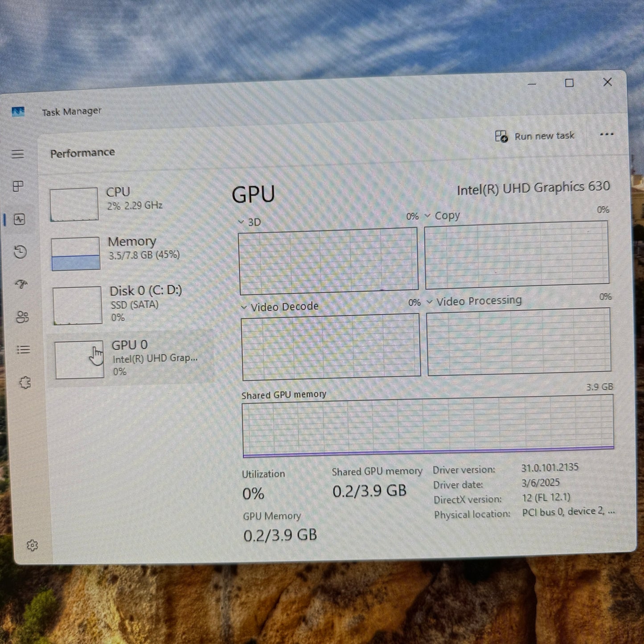The width and height of the screenshot is (644, 644).
Task: Click the Memory mini usage graph thumbnail
Action: (75, 254)
